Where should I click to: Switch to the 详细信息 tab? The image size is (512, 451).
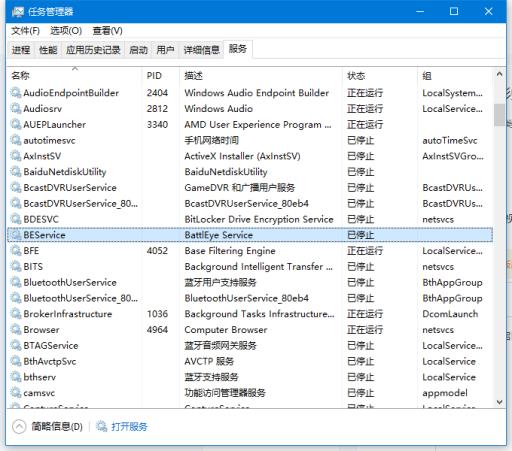click(x=201, y=50)
